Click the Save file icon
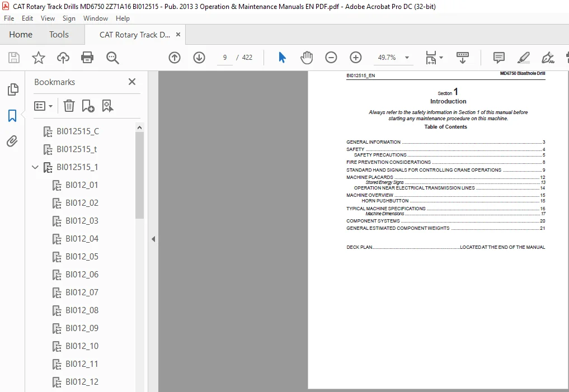Image resolution: width=569 pixels, height=392 pixels. click(14, 58)
